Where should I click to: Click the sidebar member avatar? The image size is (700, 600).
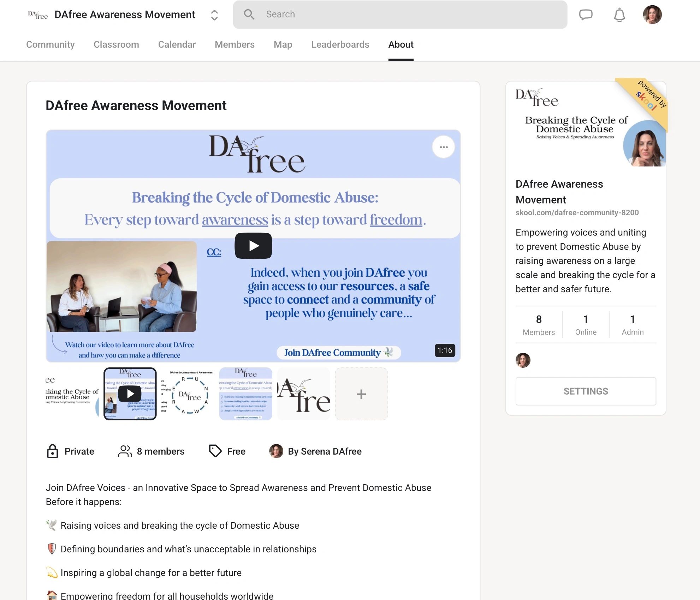tap(523, 360)
